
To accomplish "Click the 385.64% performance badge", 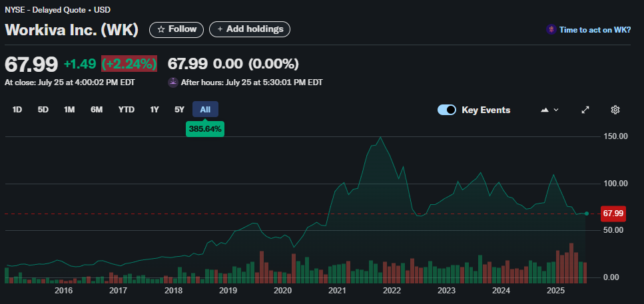I will 205,129.
